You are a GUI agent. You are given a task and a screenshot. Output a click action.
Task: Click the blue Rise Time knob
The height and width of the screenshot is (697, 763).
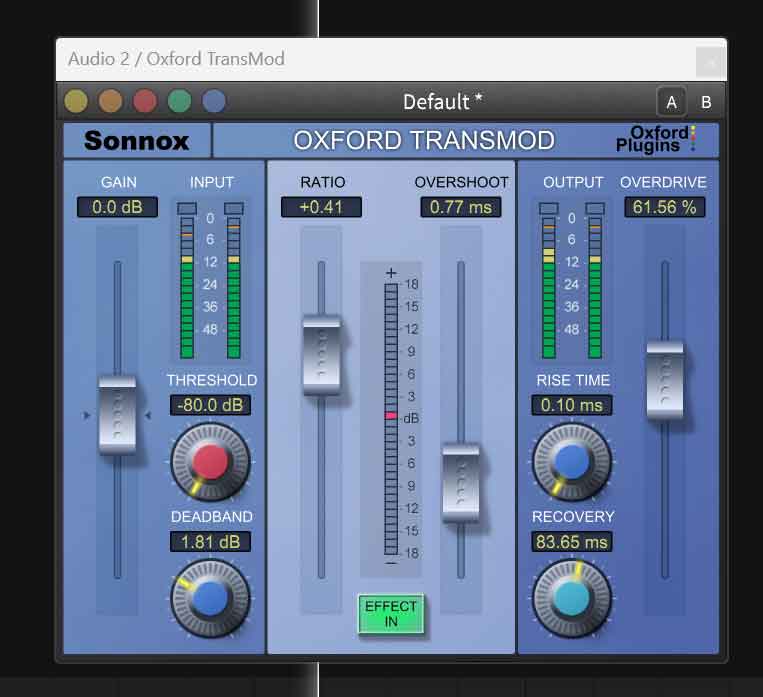pos(571,461)
